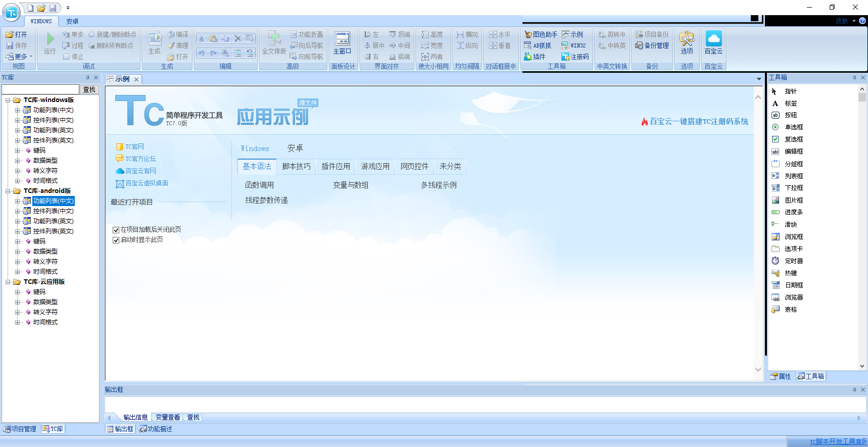Click the green 运行 run arrow
The height and width of the screenshot is (447, 868).
tap(50, 39)
